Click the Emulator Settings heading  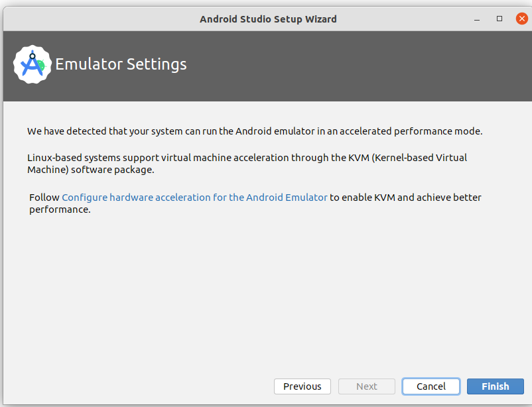121,64
